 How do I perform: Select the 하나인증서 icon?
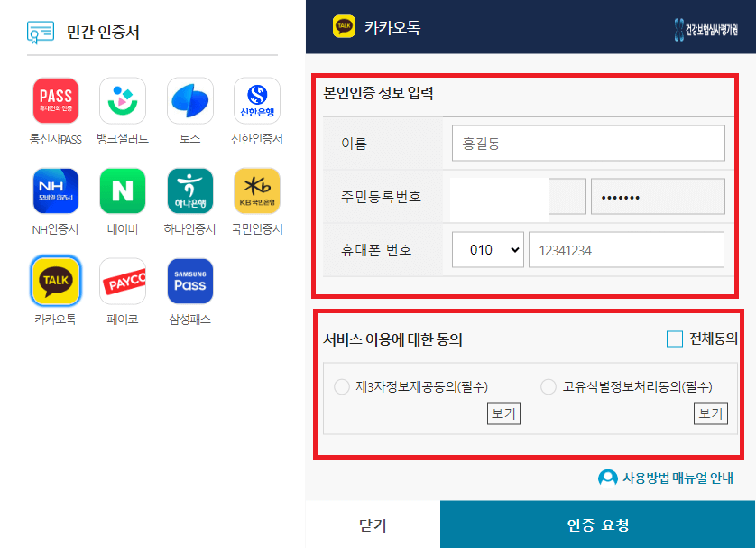pyautogui.click(x=190, y=190)
